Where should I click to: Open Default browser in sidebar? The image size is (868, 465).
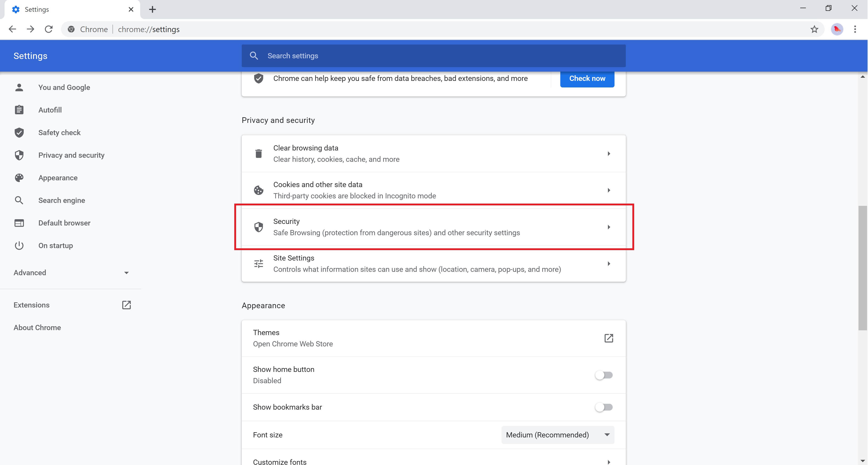(64, 223)
